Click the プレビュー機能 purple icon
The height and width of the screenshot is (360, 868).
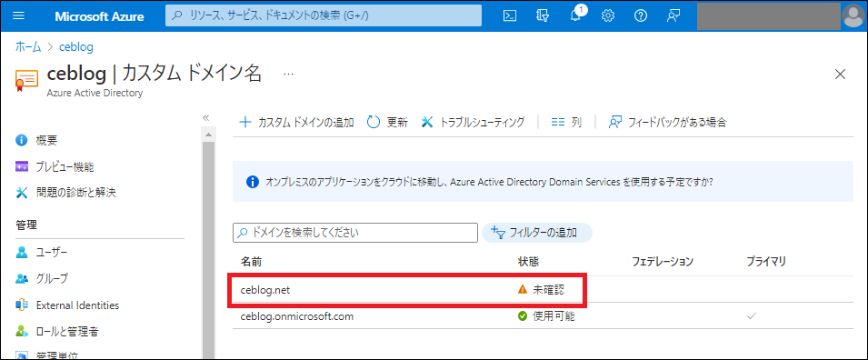[22, 166]
